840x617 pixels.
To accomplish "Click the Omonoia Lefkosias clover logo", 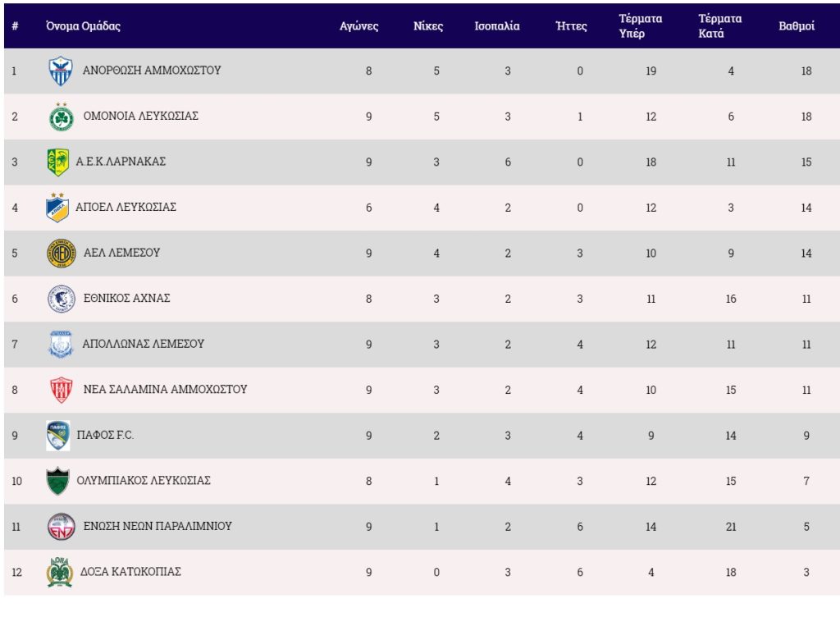I will coord(61,117).
